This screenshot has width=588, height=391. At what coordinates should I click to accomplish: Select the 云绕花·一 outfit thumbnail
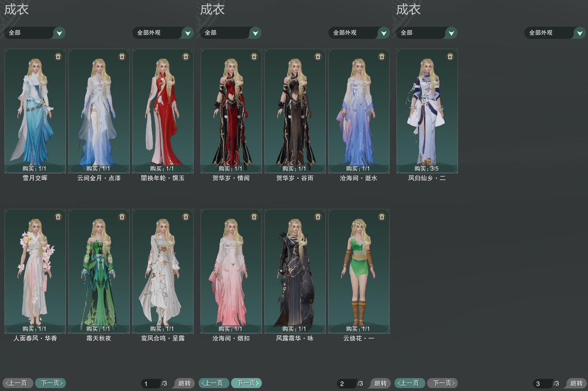pyautogui.click(x=359, y=271)
